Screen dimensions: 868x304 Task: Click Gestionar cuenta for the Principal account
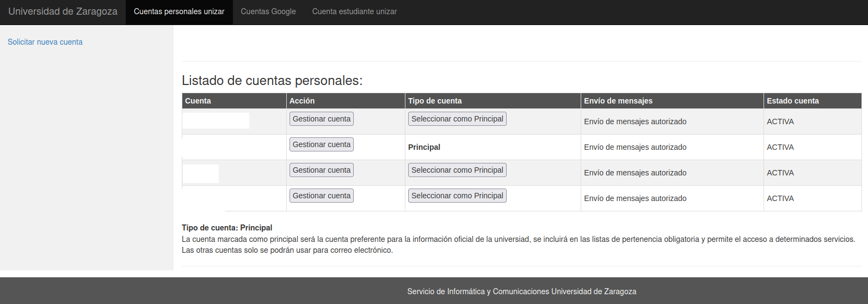(321, 144)
